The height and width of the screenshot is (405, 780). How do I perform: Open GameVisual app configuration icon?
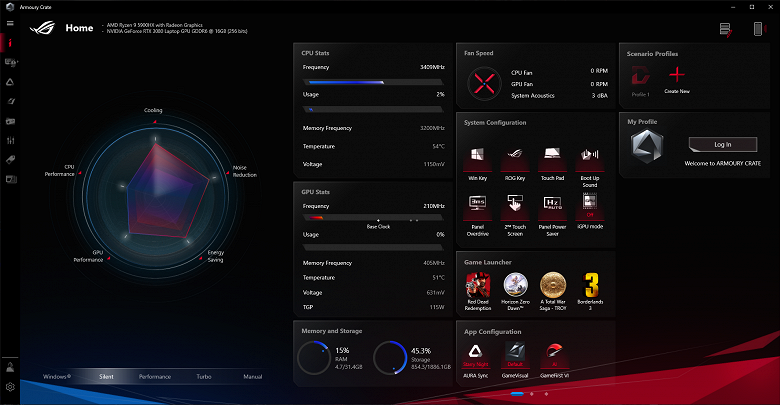tap(515, 351)
